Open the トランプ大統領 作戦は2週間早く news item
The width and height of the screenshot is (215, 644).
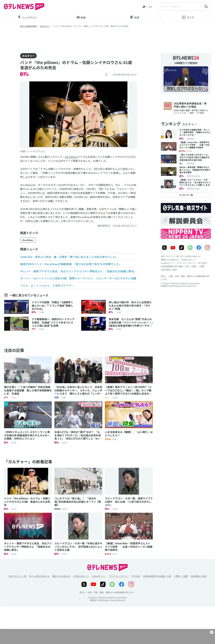(x=40, y=307)
